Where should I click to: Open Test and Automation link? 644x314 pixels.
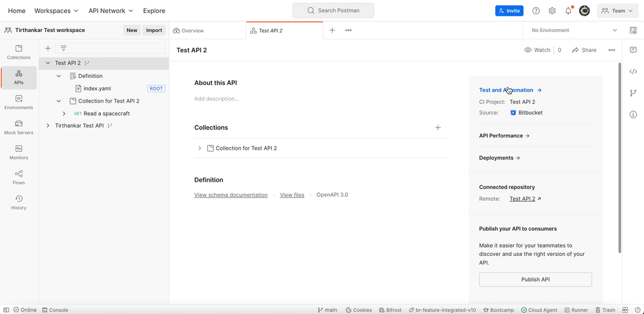[x=510, y=90]
